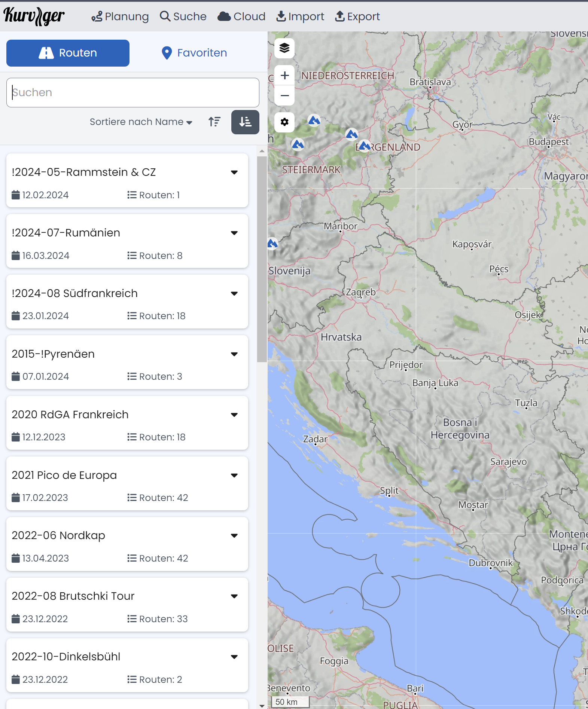Click mountain pass marker near Maribor
Screen dimensions: 588x709
(x=272, y=244)
